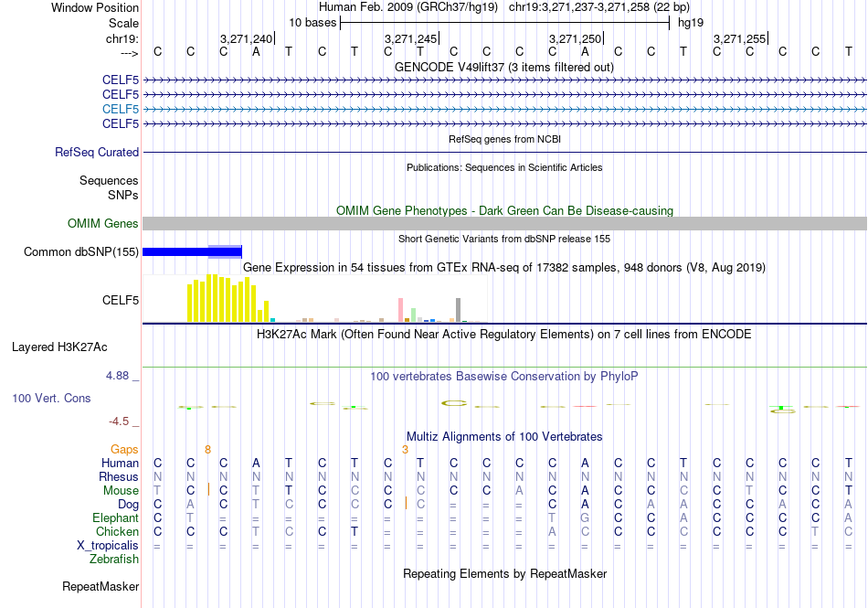Click the -4.5 PhyloP lower limit
Viewport: 868px width, 608px height.
(x=119, y=421)
